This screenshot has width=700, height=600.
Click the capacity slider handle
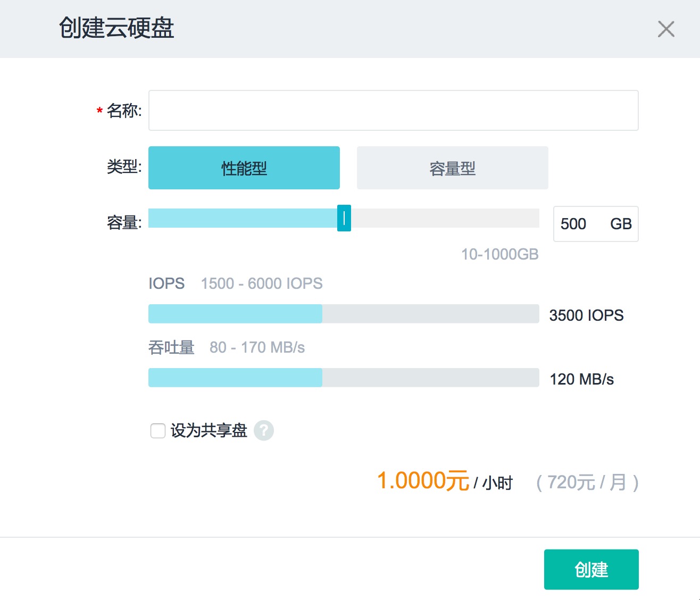[x=344, y=218]
